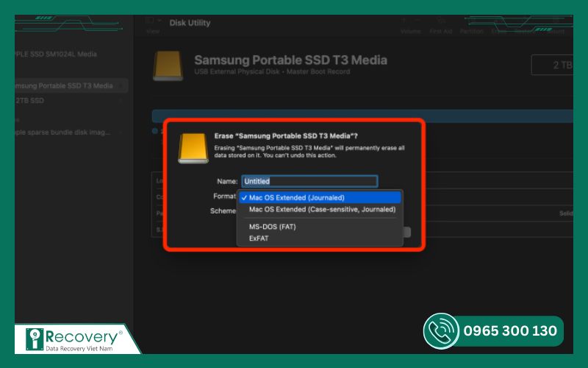
Task: Run First Aid from the toolbar
Action: pyautogui.click(x=441, y=26)
